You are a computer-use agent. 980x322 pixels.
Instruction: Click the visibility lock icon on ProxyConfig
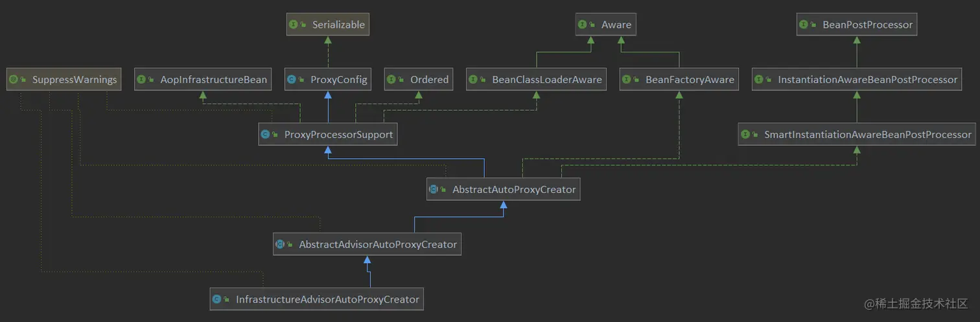301,80
